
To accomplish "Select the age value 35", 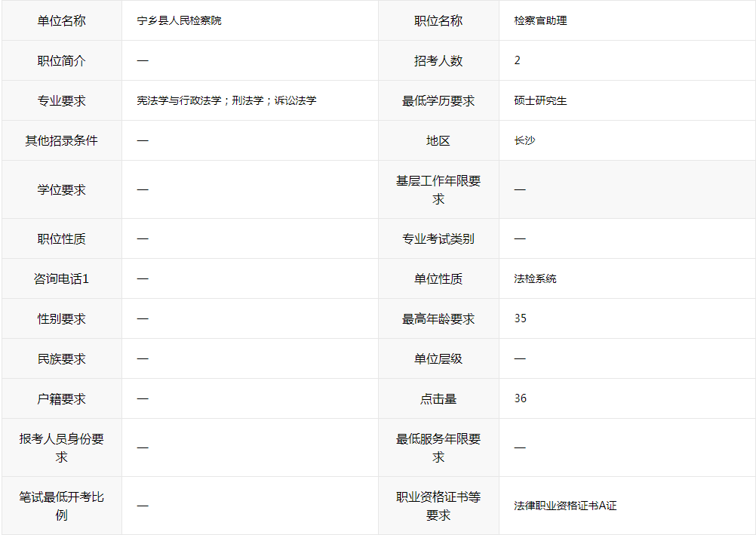I will tap(521, 318).
